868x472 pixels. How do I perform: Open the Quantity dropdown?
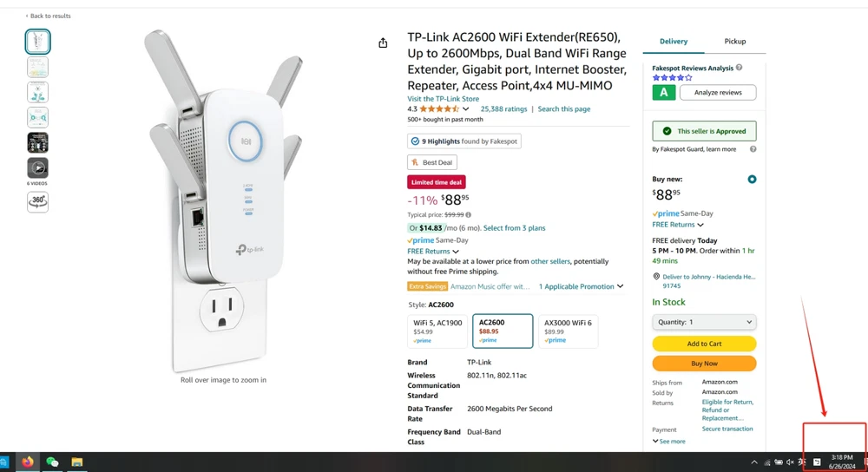pyautogui.click(x=704, y=322)
